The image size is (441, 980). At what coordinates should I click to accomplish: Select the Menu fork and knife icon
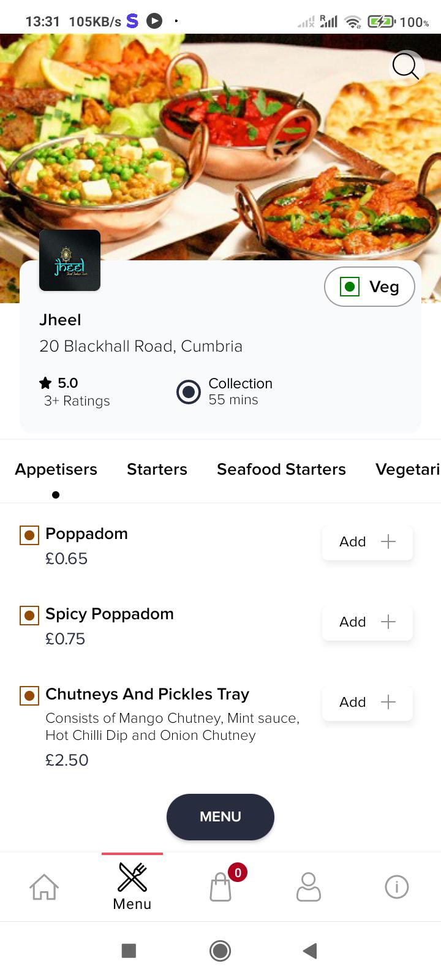click(x=132, y=877)
